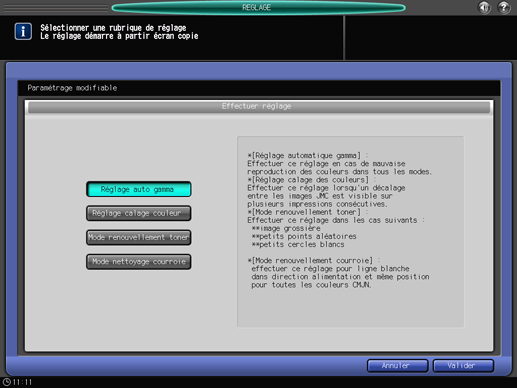This screenshot has height=388, width=517.
Task: Click the '*[Mode renouvellement courroie]' description line
Action: click(x=313, y=261)
